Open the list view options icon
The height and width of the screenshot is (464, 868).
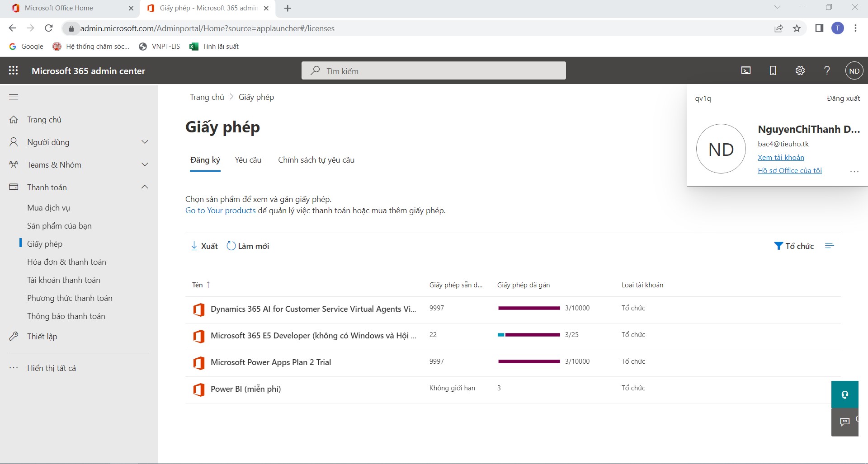click(829, 246)
